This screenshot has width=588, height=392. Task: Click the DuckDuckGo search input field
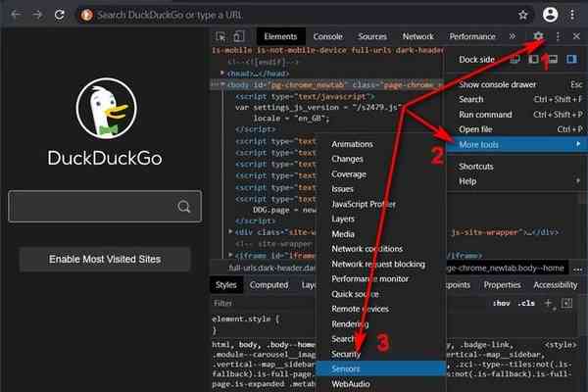(x=90, y=207)
